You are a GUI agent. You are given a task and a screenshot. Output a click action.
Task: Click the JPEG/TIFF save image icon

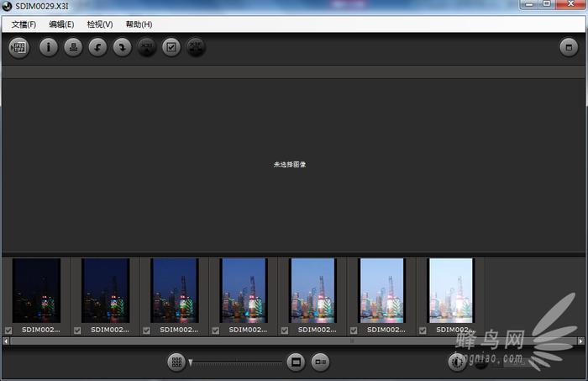point(19,48)
